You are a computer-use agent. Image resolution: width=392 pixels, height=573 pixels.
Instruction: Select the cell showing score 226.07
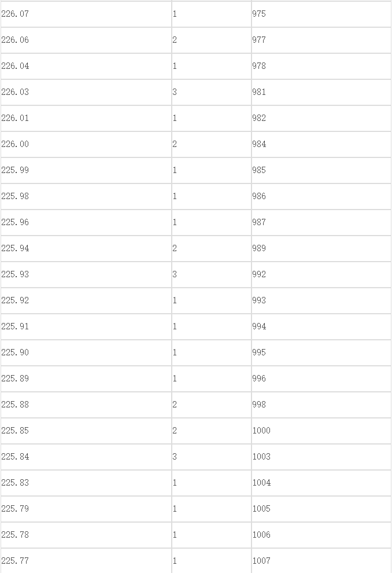(x=86, y=14)
